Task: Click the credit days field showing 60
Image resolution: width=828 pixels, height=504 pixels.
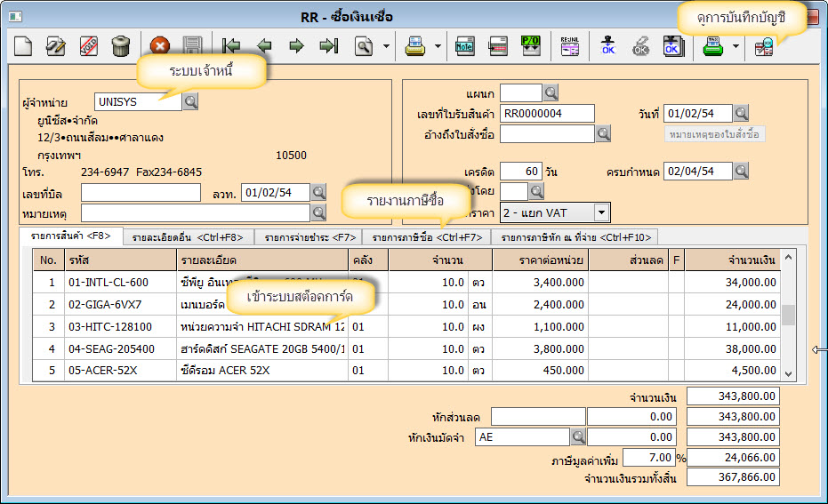Action: coord(520,171)
